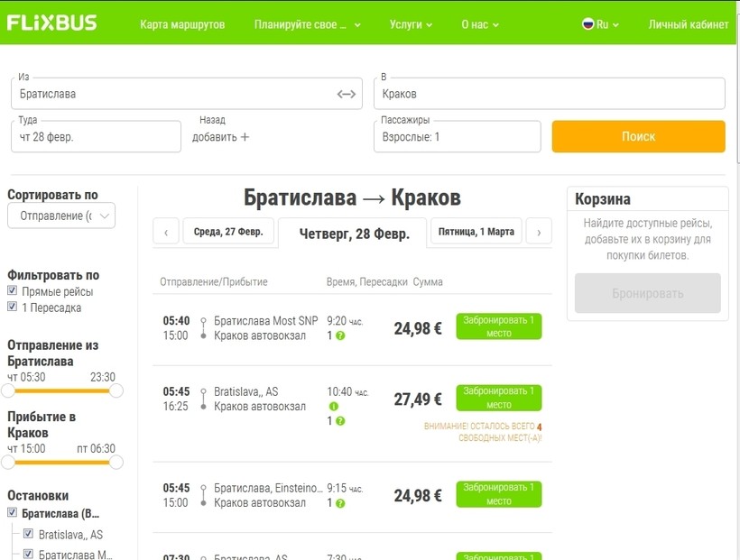Select the Пятница, 1 Марта date tab
The height and width of the screenshot is (560, 740).
476,232
